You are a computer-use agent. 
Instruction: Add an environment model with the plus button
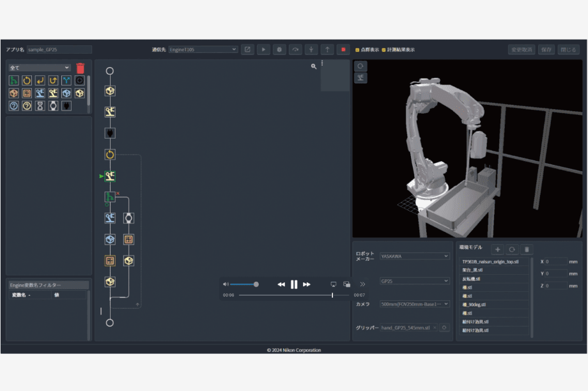point(498,249)
